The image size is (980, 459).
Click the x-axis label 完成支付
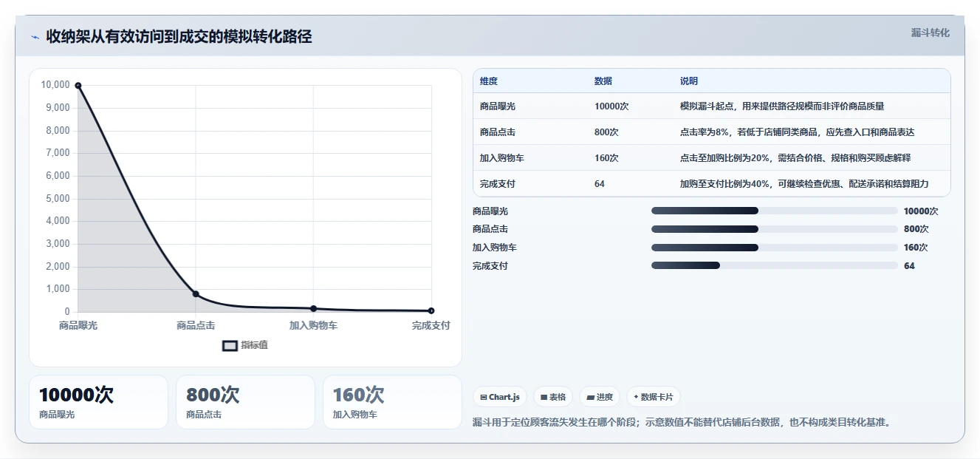[431, 325]
